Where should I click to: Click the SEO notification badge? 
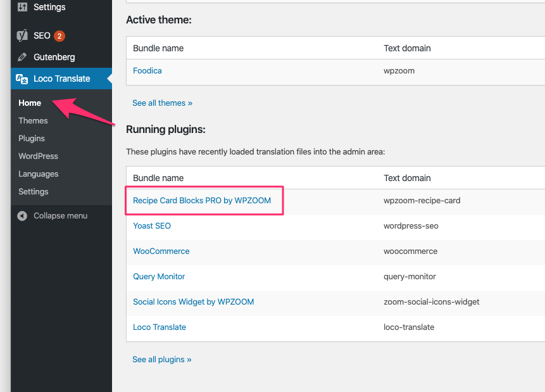(x=60, y=36)
